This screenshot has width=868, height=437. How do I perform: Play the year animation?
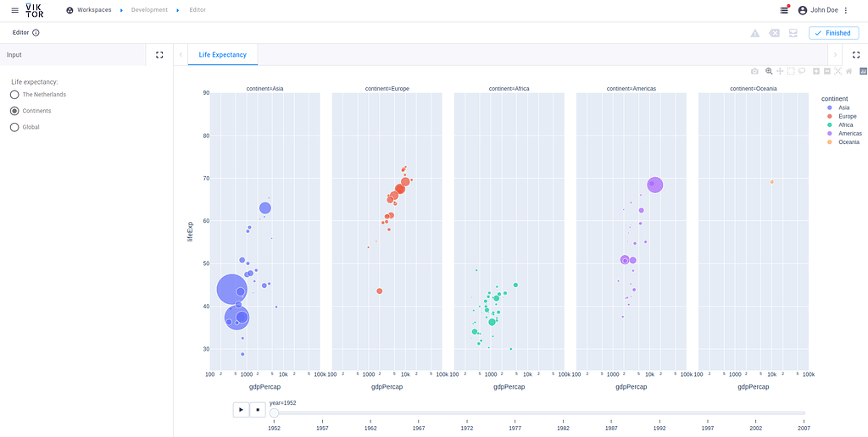[241, 410]
